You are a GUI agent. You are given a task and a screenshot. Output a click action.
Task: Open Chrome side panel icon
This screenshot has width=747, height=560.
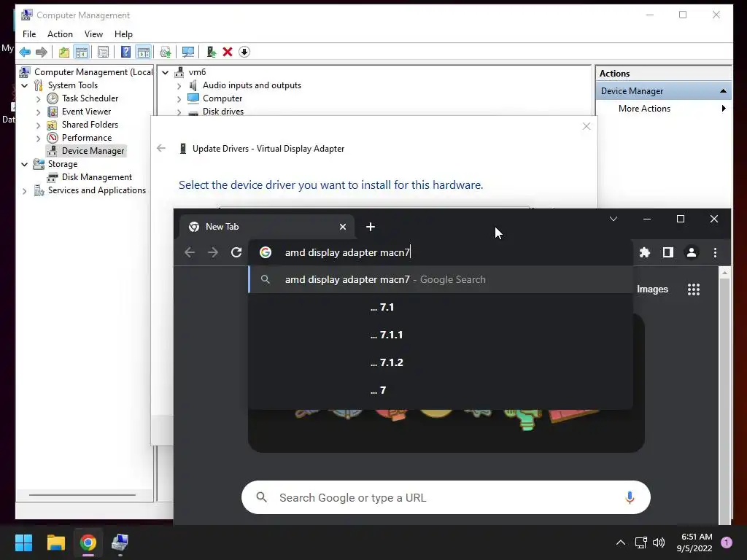[x=668, y=252]
